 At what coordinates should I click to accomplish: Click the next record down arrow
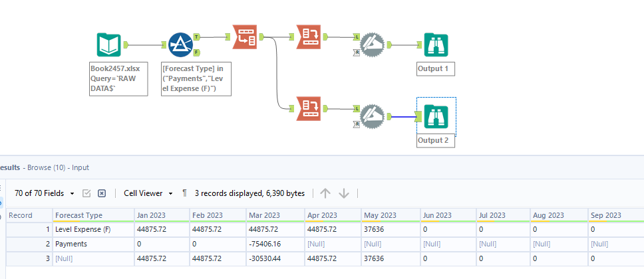coord(344,193)
